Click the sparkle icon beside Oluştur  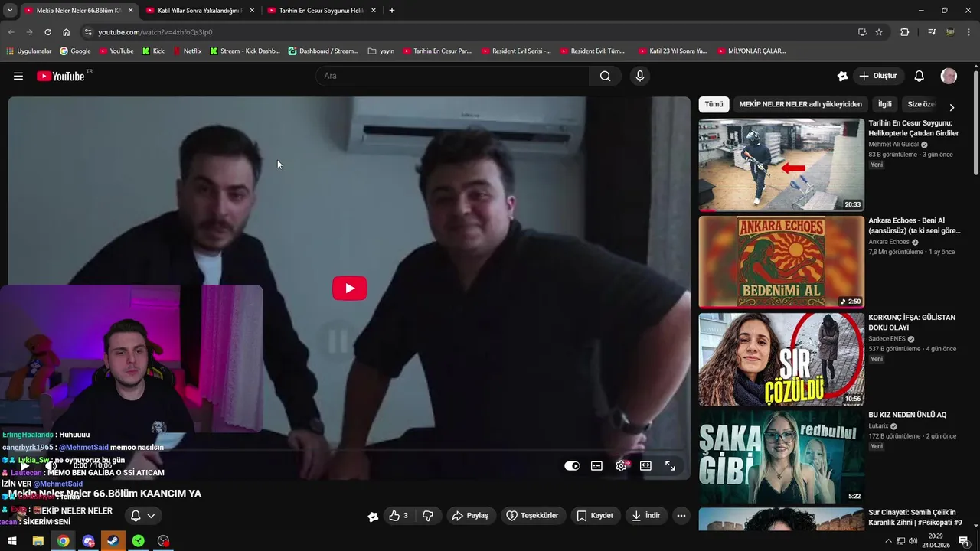[843, 76]
